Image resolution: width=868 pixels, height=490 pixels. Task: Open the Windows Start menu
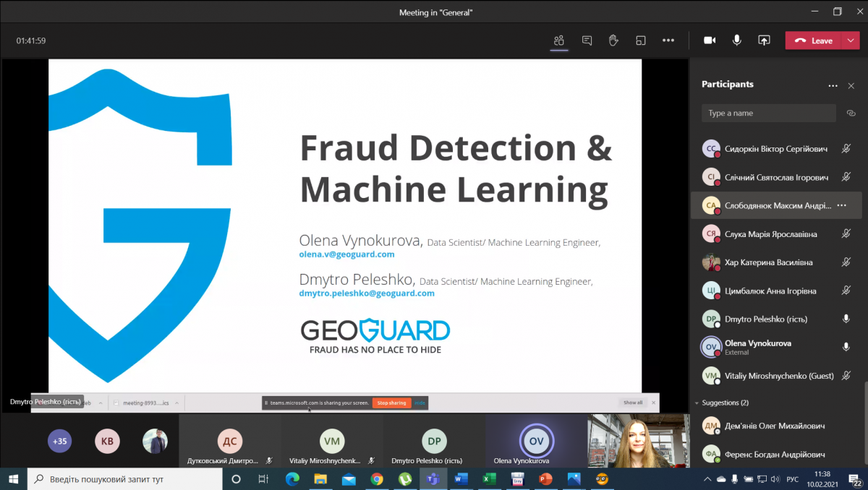click(13, 478)
